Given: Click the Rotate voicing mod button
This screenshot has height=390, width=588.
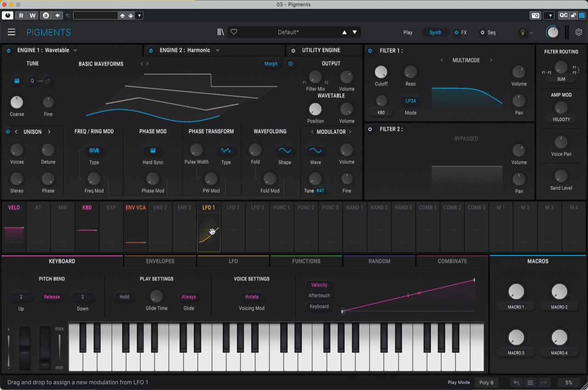Looking at the screenshot, I should coord(252,297).
